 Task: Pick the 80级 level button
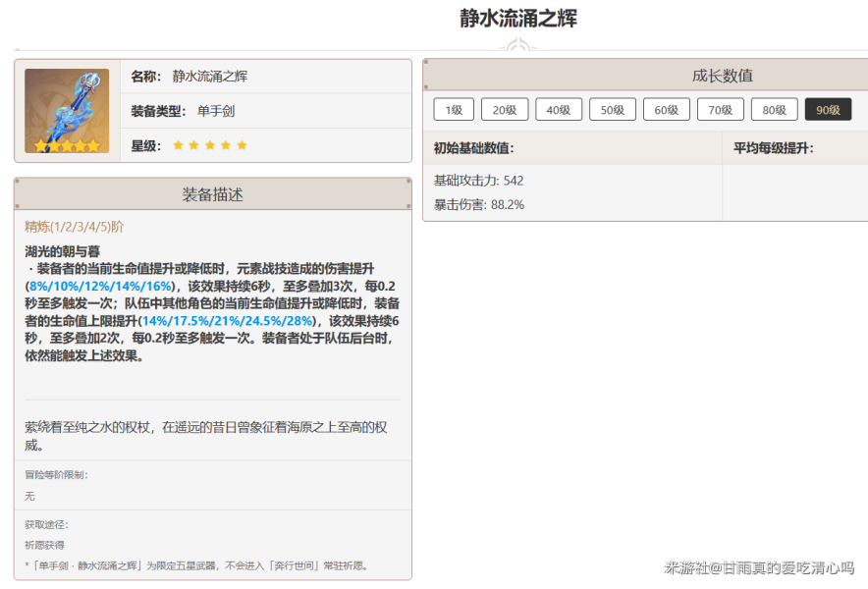click(x=775, y=110)
